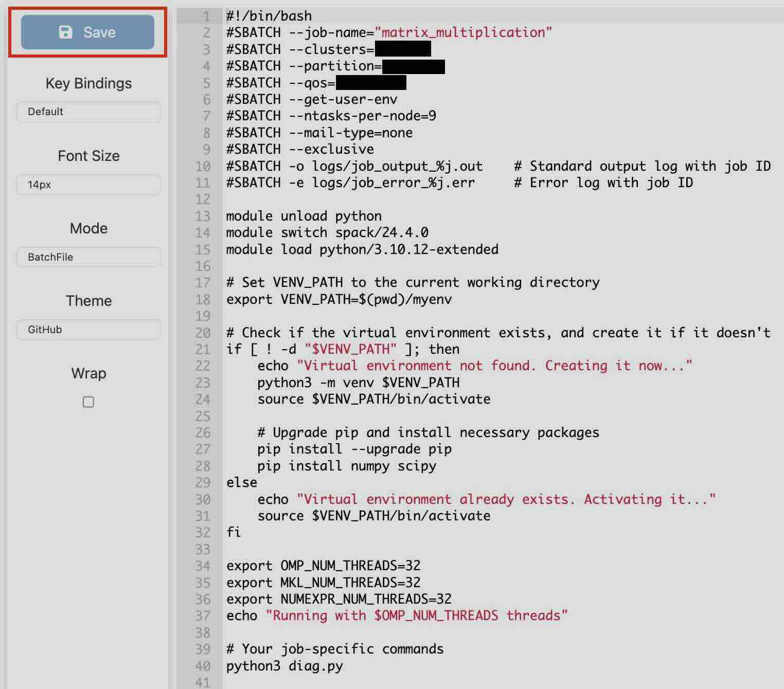The height and width of the screenshot is (689, 784).
Task: Click the redacted value after --partition=
Action: [x=414, y=66]
